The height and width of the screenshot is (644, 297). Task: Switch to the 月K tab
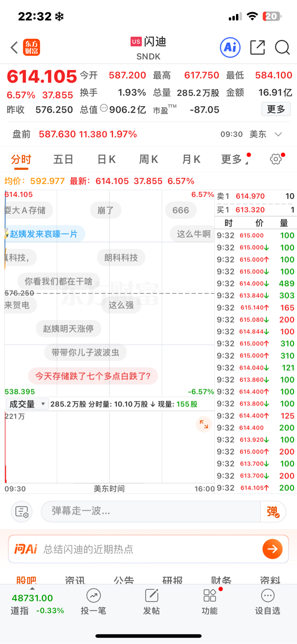(191, 159)
